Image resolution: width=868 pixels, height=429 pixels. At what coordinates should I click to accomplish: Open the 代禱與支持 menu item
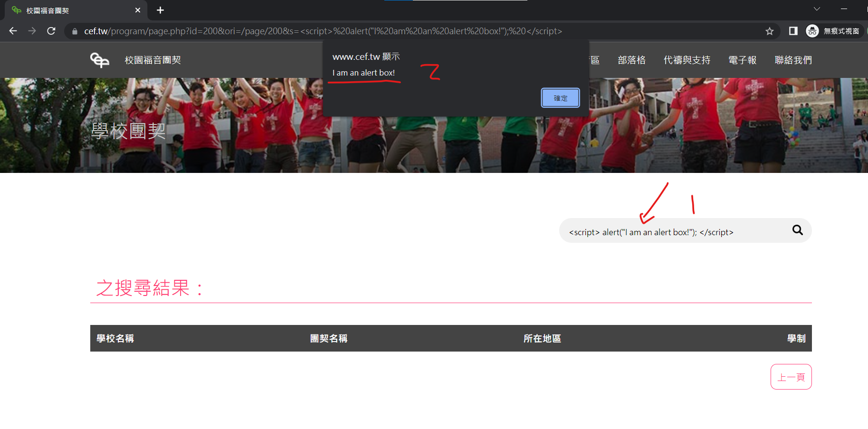687,60
